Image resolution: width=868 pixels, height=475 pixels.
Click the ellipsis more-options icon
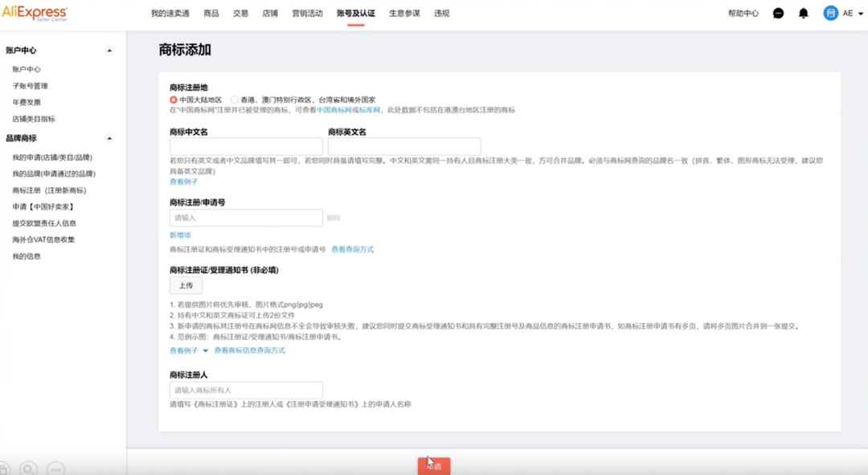pos(55,469)
